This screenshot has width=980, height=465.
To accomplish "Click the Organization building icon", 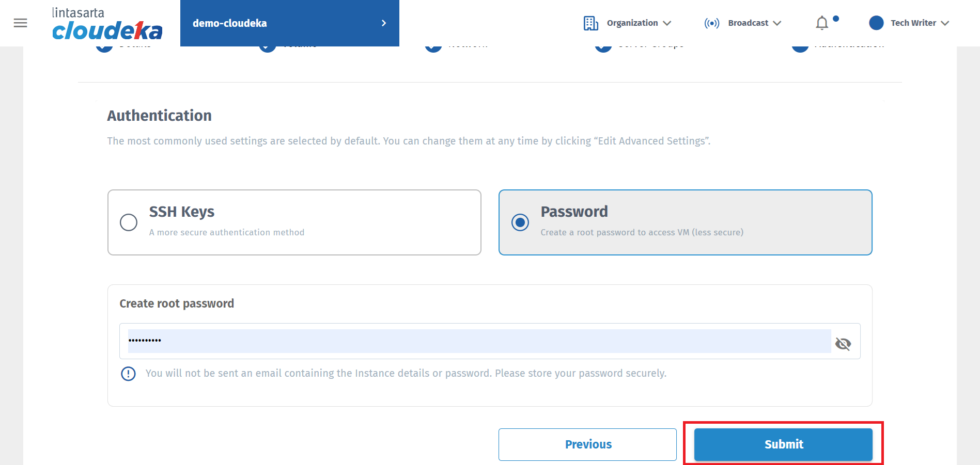I will [x=590, y=23].
